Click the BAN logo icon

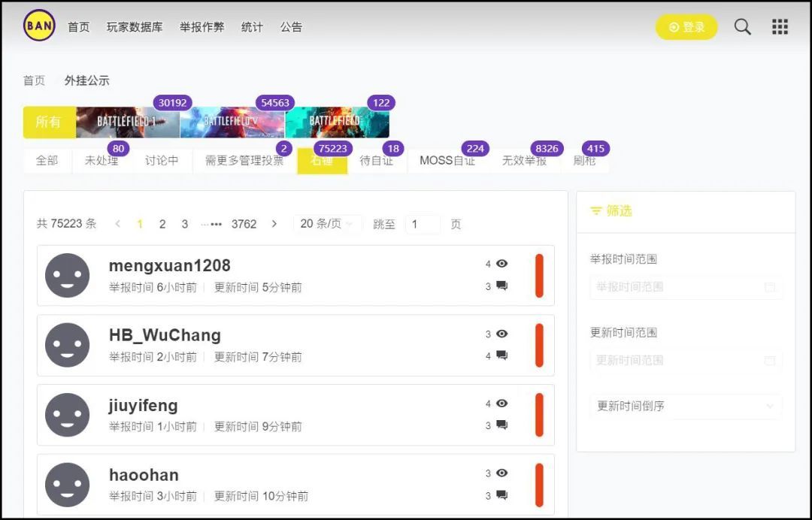pyautogui.click(x=39, y=26)
